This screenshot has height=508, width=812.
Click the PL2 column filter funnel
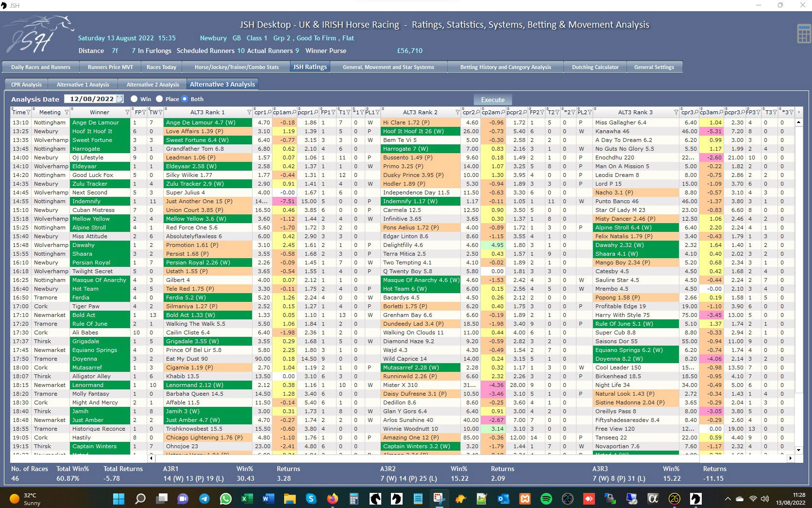pos(589,112)
